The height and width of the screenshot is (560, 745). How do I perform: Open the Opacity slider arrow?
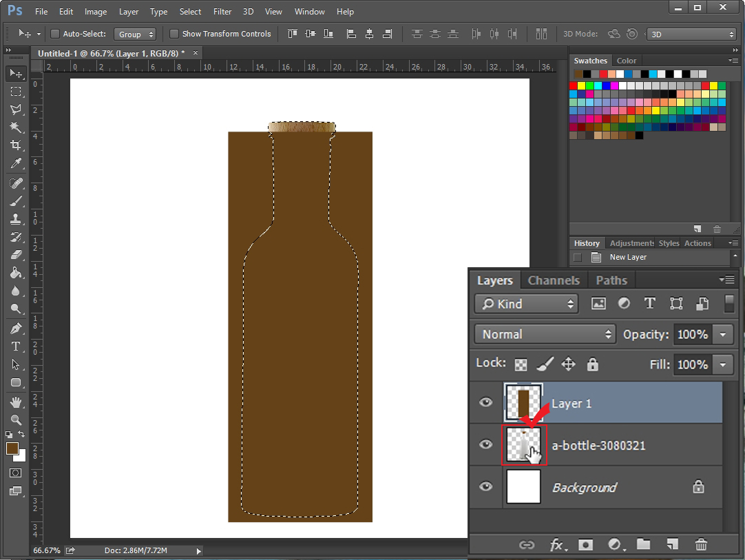723,334
